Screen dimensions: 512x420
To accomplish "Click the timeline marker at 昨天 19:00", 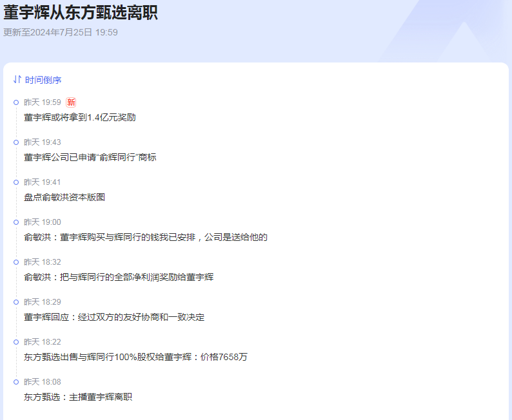I will pyautogui.click(x=16, y=222).
